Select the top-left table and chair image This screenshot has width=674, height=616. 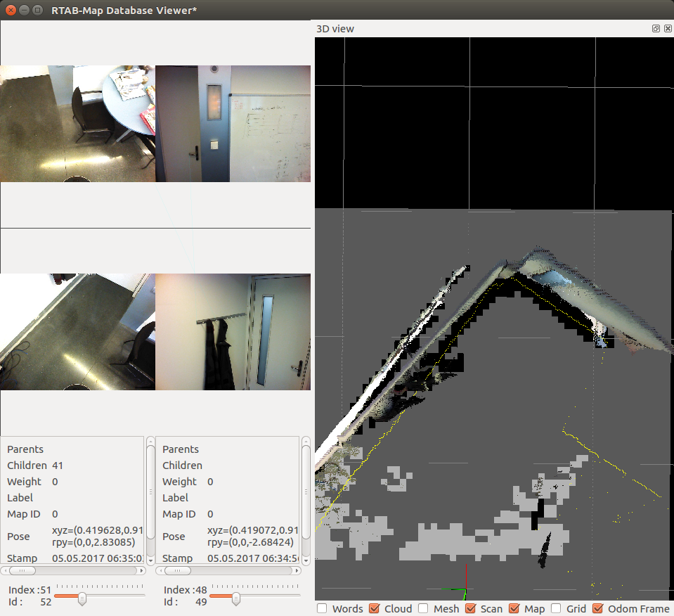(x=77, y=124)
